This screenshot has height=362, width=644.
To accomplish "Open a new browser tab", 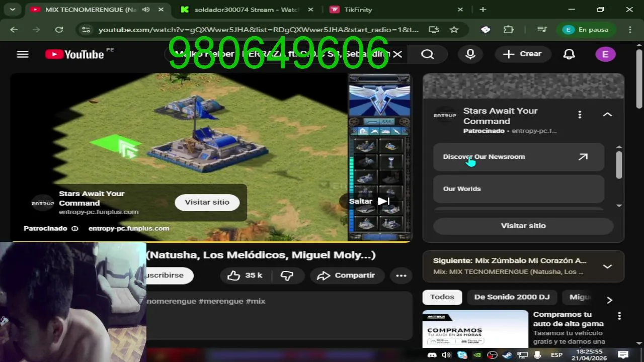I will 483,10.
